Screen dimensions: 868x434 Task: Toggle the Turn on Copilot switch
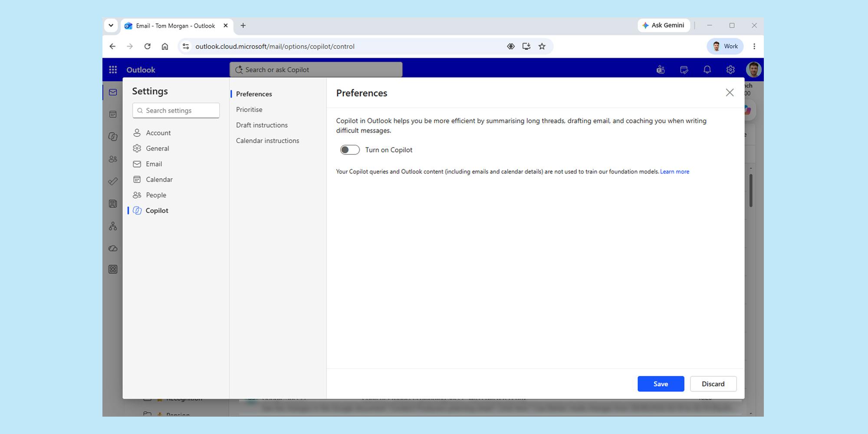tap(350, 150)
